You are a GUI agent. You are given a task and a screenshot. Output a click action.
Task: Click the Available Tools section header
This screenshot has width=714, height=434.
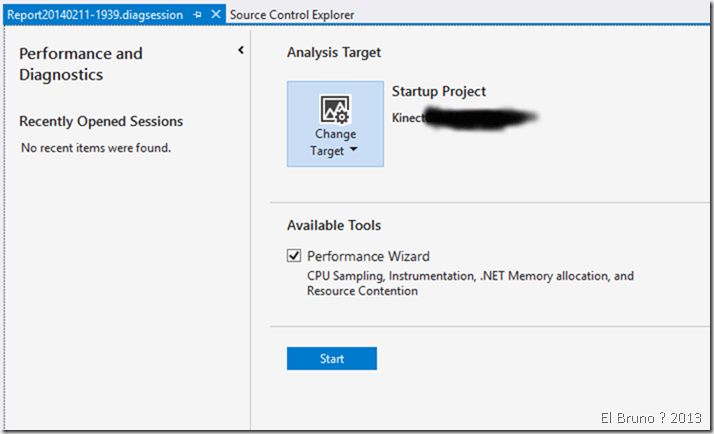333,226
